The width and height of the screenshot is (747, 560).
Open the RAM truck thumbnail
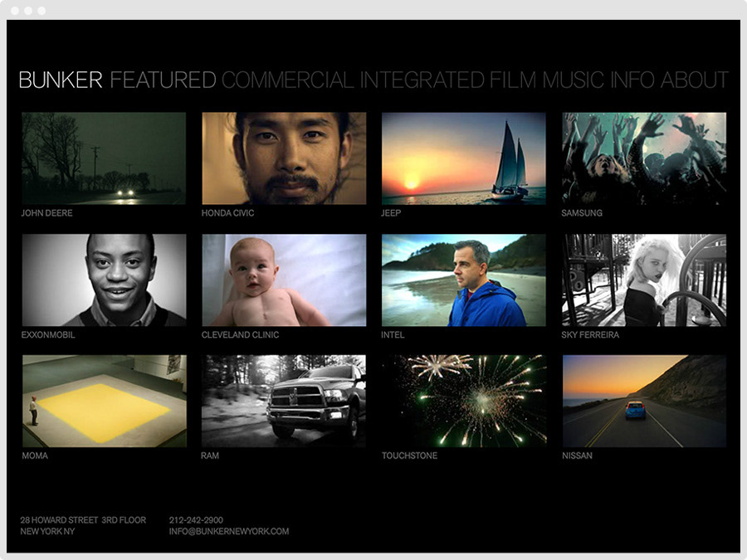(284, 401)
